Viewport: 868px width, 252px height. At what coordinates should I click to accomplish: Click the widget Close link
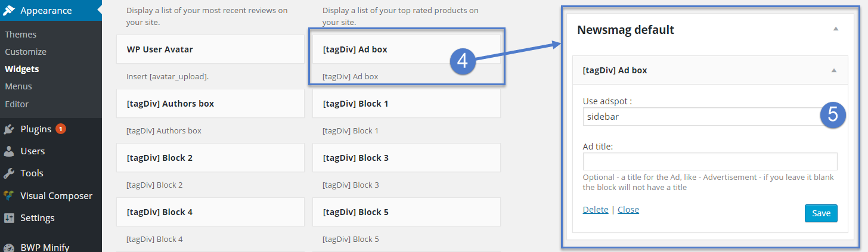[x=628, y=210]
